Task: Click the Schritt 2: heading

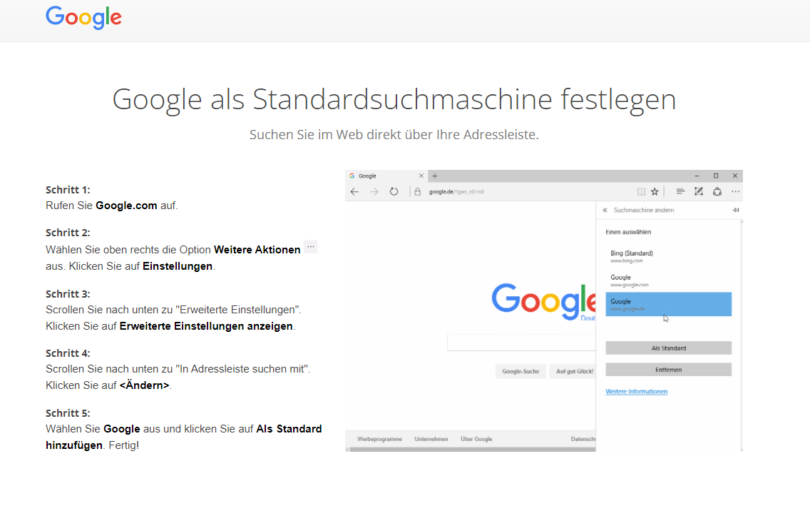Action: tap(68, 232)
